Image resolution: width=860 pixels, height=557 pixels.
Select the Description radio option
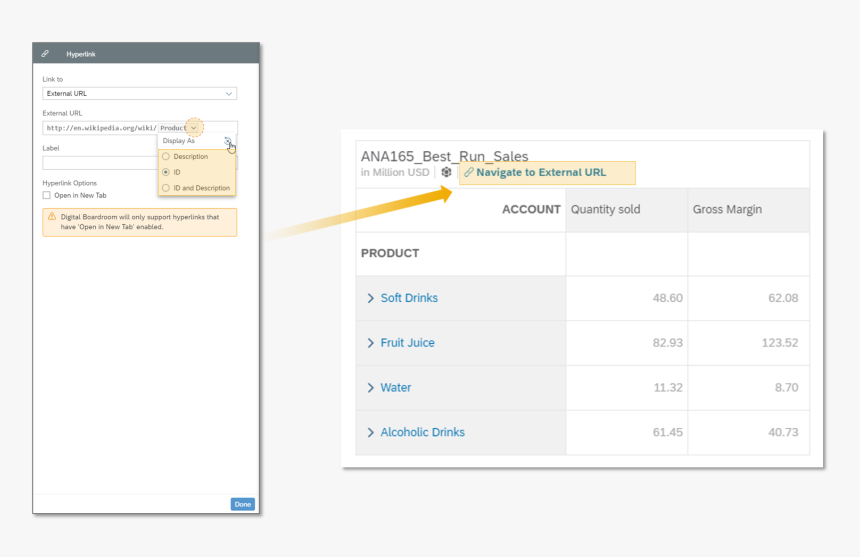pyautogui.click(x=166, y=157)
